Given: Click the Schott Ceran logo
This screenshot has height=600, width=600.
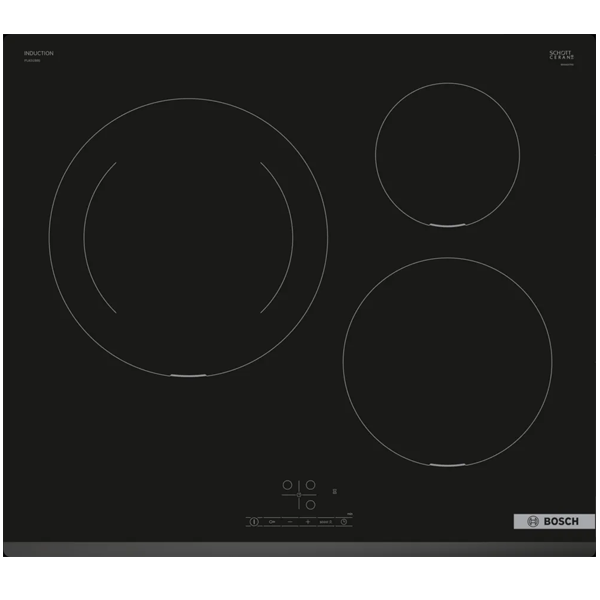Looking at the screenshot, I should (x=561, y=55).
